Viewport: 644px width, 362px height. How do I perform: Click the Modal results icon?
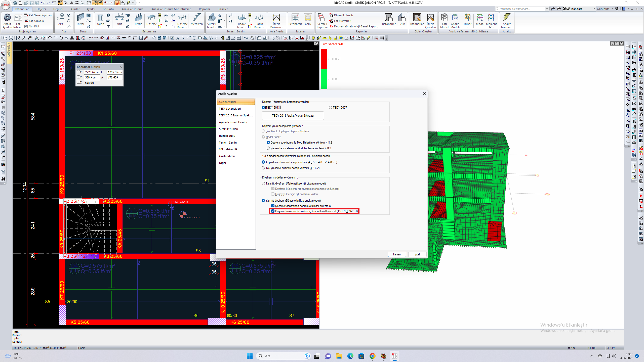(x=480, y=18)
